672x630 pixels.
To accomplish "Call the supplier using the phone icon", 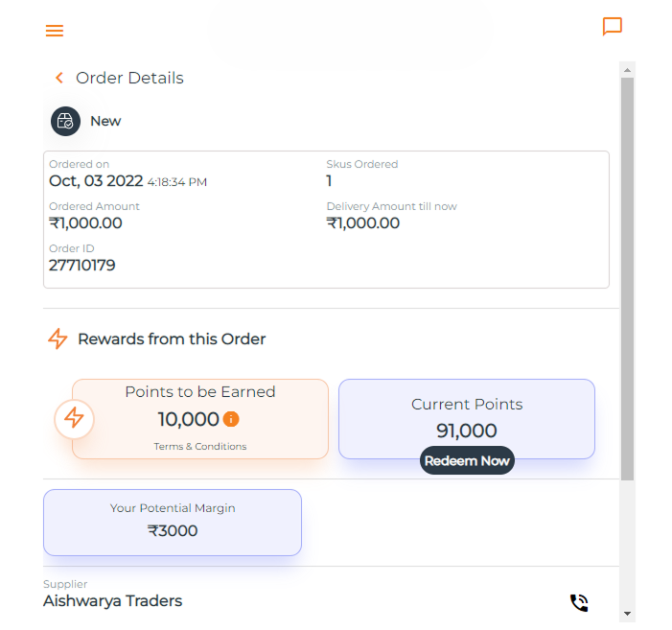I will 579,602.
